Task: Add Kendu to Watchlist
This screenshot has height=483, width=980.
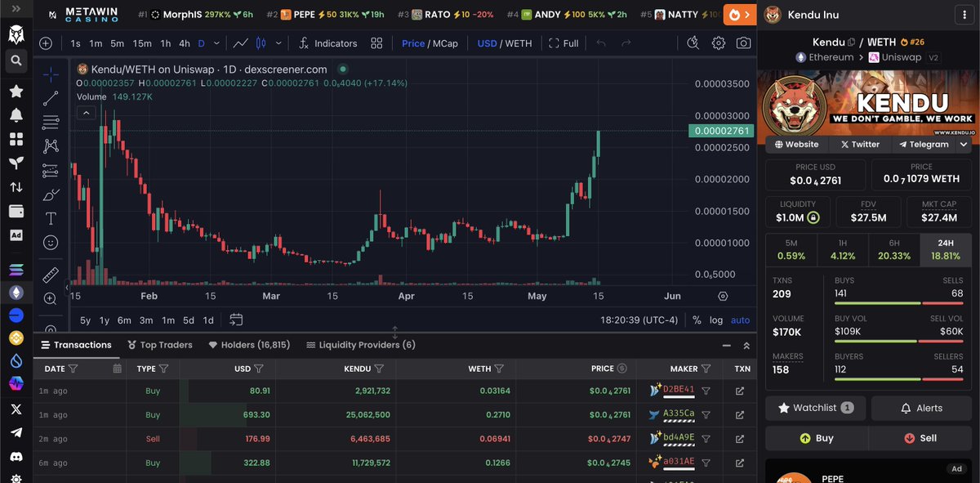Action: point(816,408)
